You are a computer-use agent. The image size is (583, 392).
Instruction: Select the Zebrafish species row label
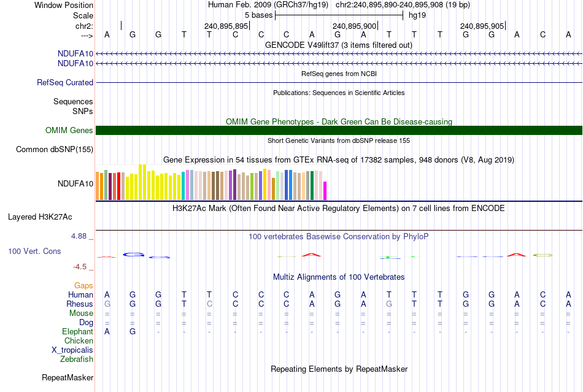coord(77,359)
